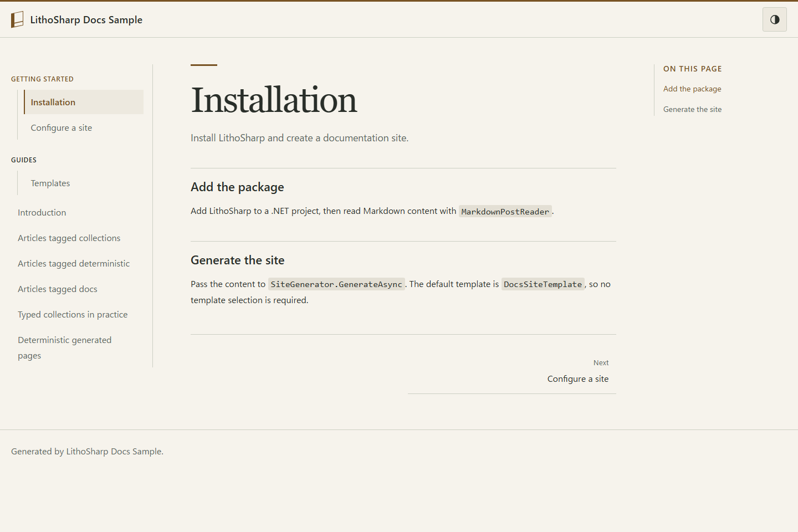Open the LithoSharp Docs Sample home link
Image resolution: width=798 pixels, height=532 pixels.
(x=77, y=20)
